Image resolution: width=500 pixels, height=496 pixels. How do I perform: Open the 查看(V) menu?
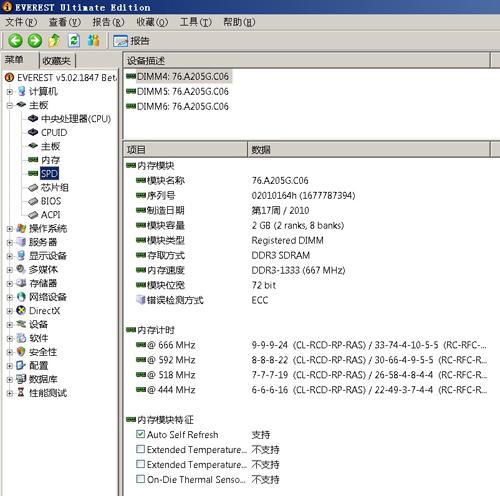pyautogui.click(x=65, y=22)
